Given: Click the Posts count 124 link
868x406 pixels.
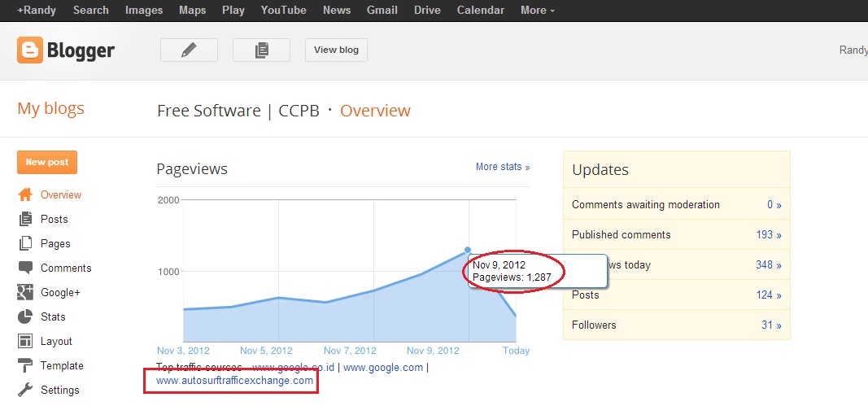Looking at the screenshot, I should [769, 295].
